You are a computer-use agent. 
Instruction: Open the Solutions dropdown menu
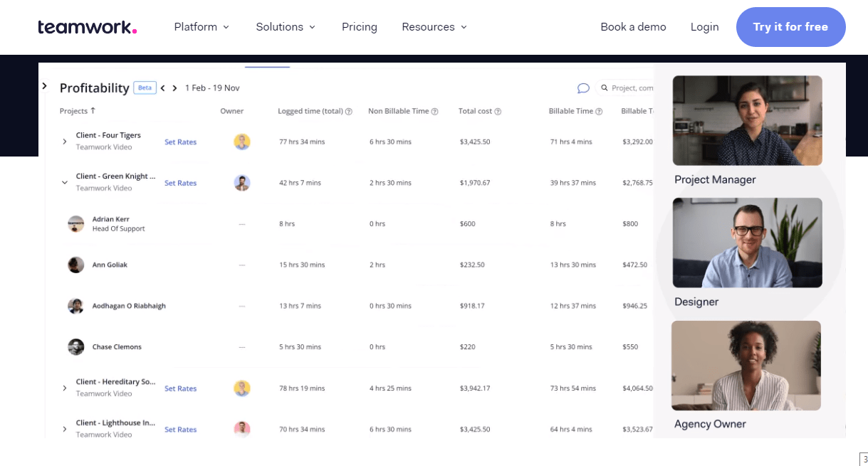tap(286, 27)
